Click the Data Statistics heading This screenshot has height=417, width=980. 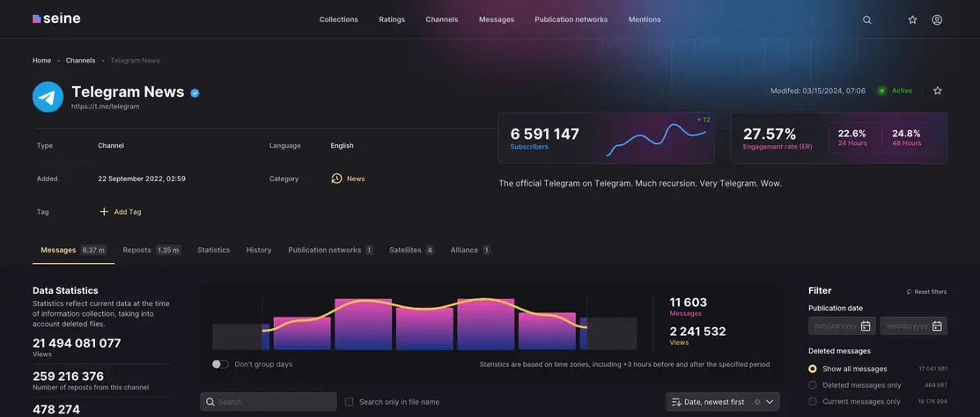pos(65,290)
